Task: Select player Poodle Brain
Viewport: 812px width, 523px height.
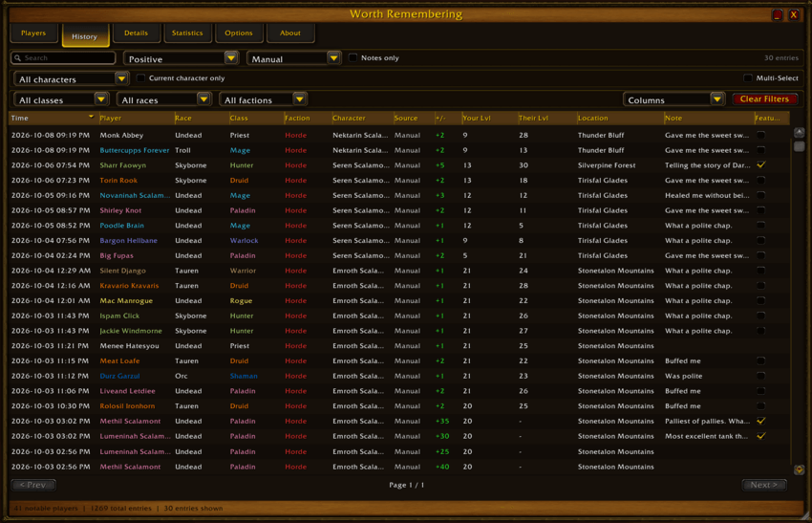Action: click(x=121, y=226)
